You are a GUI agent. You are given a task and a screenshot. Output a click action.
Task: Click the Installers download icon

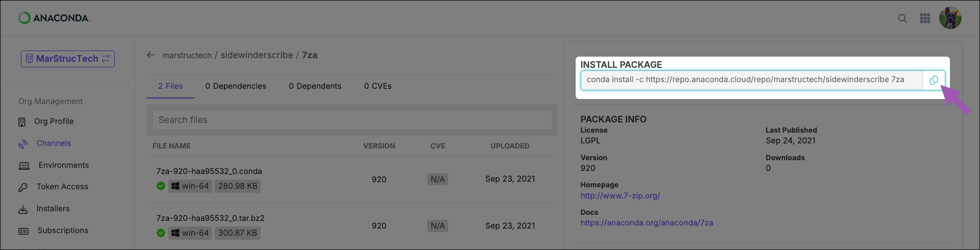click(x=23, y=209)
